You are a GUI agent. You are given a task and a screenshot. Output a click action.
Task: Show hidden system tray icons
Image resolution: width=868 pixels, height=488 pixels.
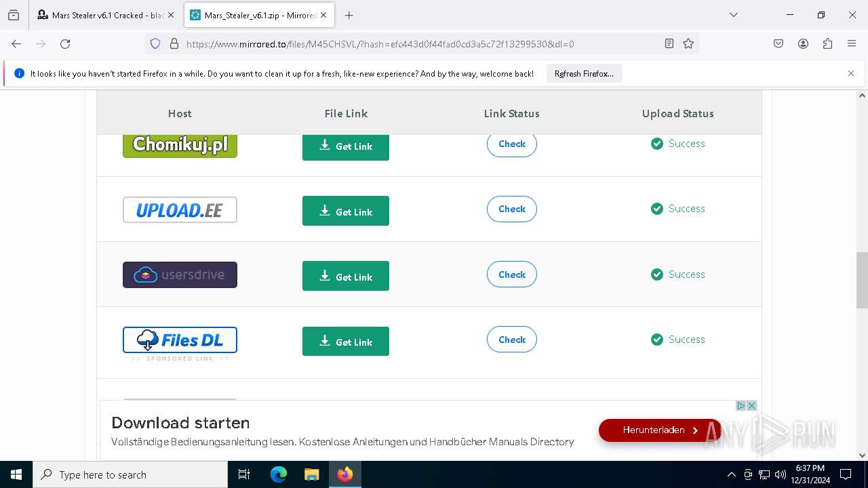click(x=731, y=474)
